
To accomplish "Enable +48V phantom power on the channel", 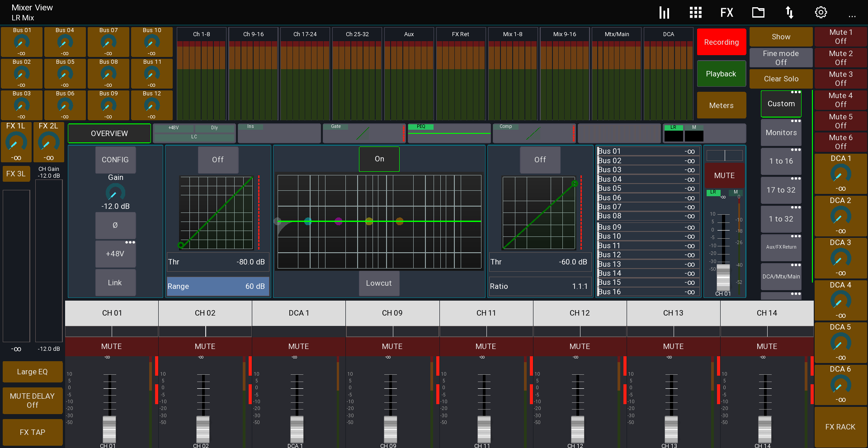I will tap(115, 254).
